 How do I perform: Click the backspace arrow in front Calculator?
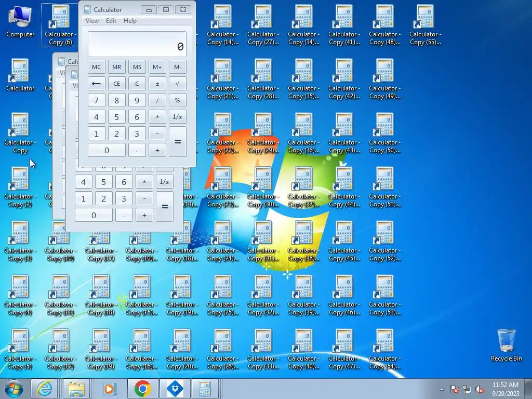(96, 84)
